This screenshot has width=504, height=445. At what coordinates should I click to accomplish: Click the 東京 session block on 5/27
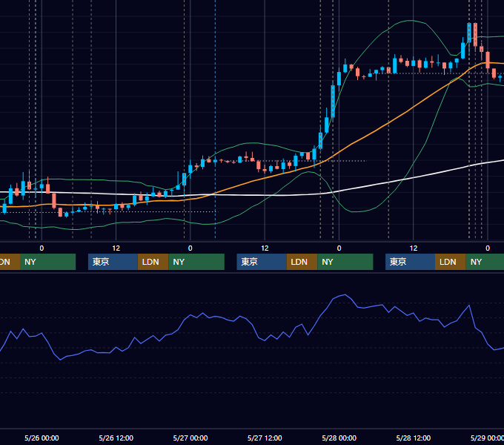click(262, 262)
